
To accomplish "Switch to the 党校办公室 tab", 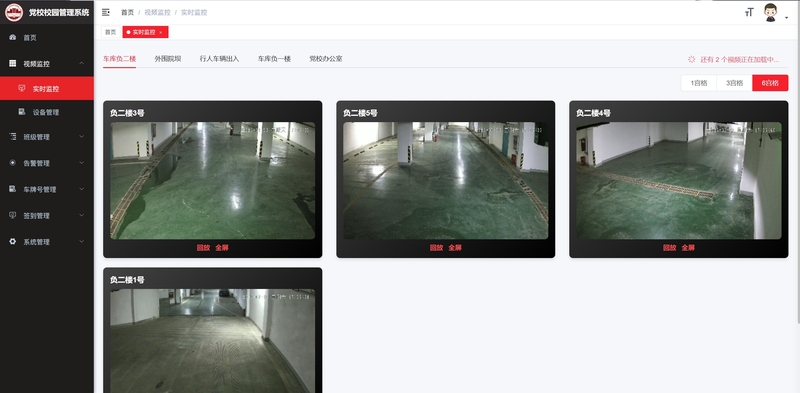I will click(x=326, y=59).
